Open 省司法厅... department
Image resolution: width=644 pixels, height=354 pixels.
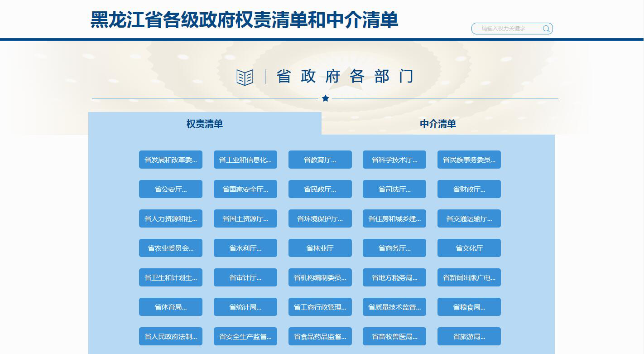point(394,189)
